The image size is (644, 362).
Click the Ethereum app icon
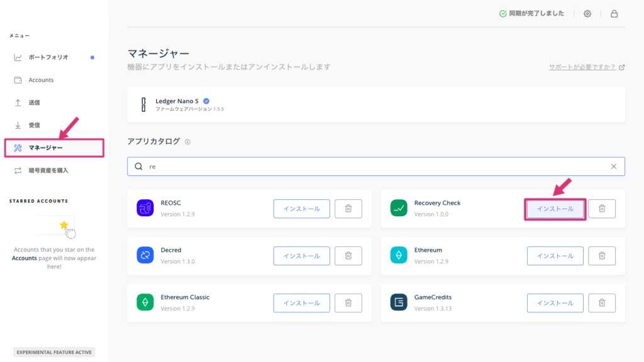pos(399,255)
